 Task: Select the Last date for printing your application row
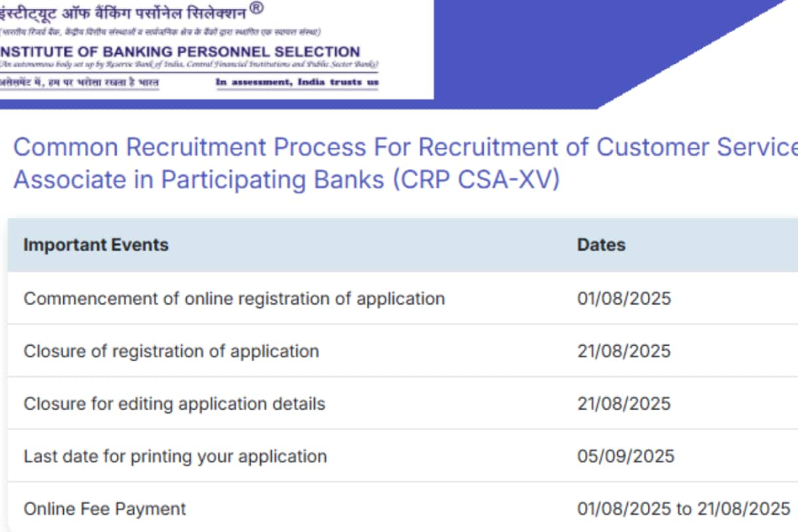pos(403,456)
